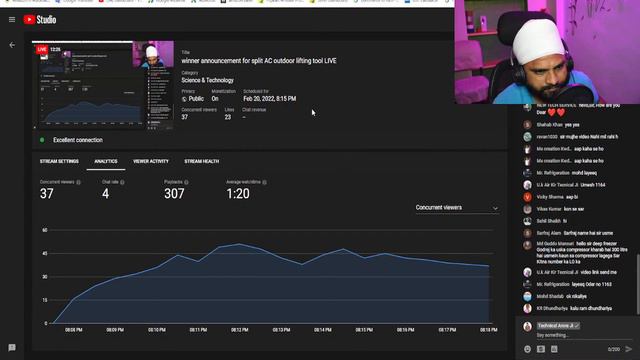The image size is (640, 360).
Task: Click Mohd Shadab's avatar in chat
Action: (x=527, y=296)
